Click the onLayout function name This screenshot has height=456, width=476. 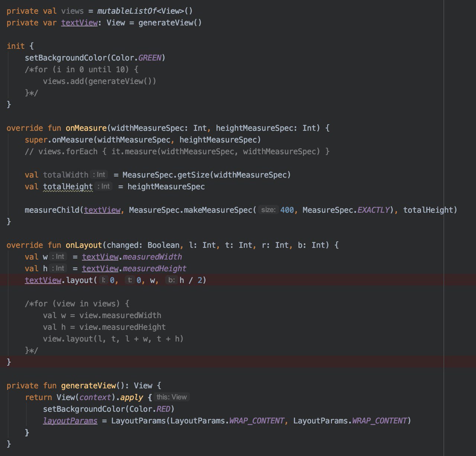click(x=84, y=245)
